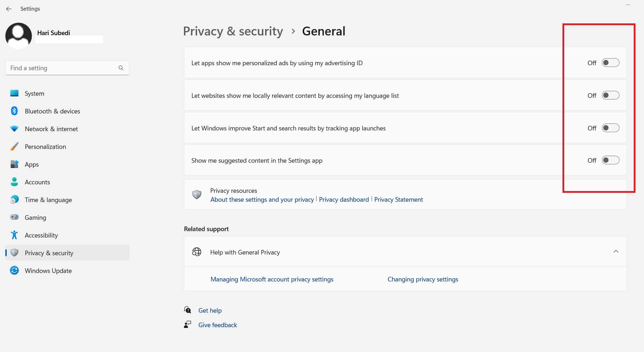Enable personalized ads advertising ID toggle
This screenshot has width=644, height=352.
(x=610, y=63)
